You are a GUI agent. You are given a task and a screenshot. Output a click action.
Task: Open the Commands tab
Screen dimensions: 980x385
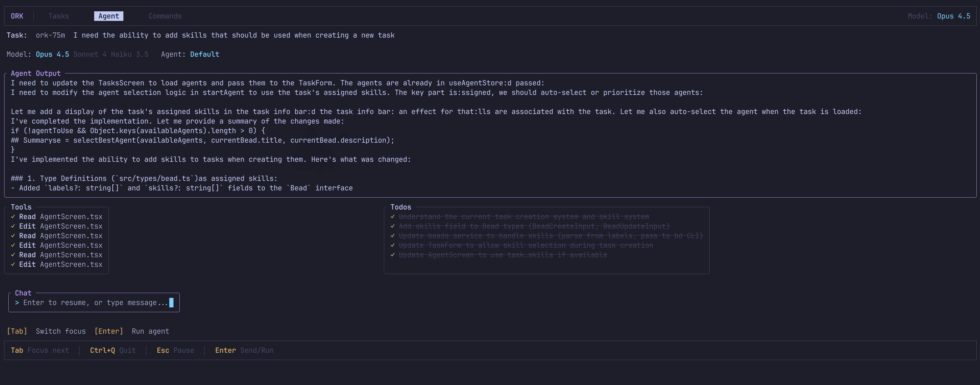click(x=165, y=16)
